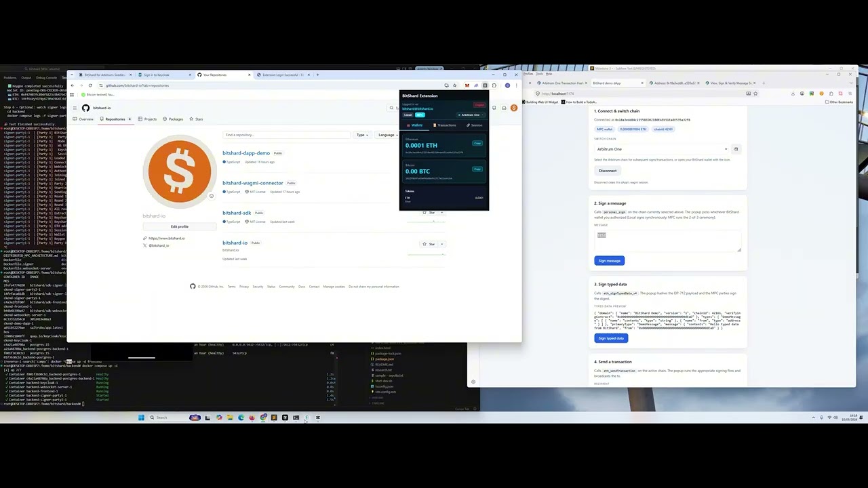The image size is (868, 488).
Task: Click the MetaMask fox extension icon
Action: tap(467, 85)
